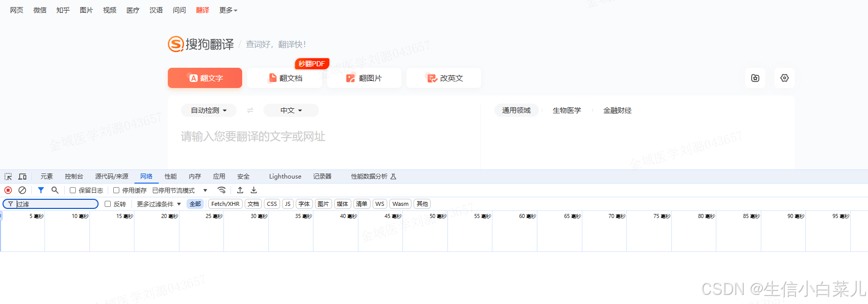
Task: Switch to the 网络 DevTools tab
Action: point(146,177)
